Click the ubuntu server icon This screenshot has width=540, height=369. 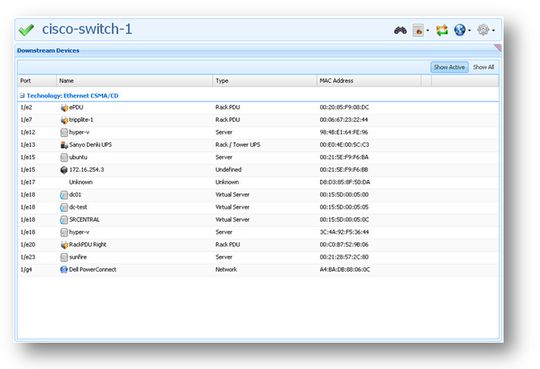pos(64,157)
